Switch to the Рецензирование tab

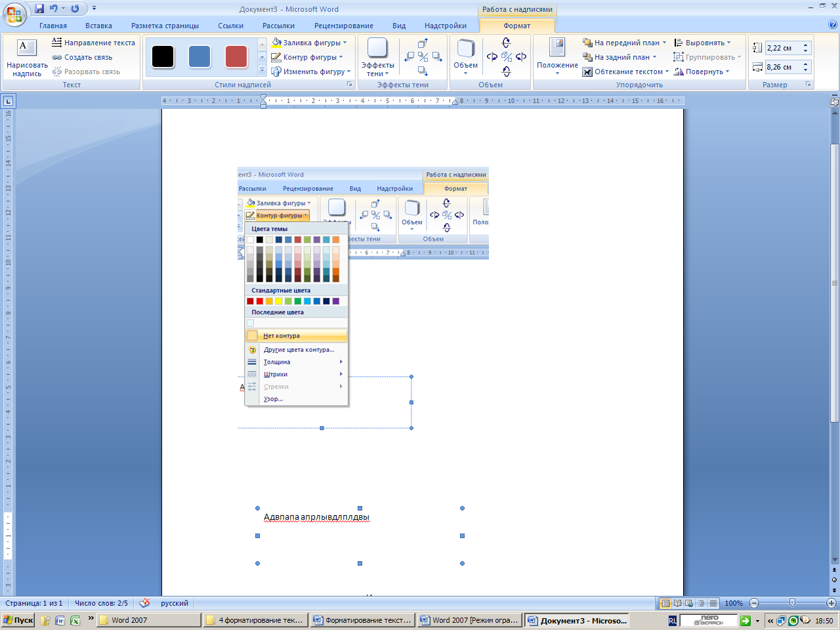coord(344,26)
